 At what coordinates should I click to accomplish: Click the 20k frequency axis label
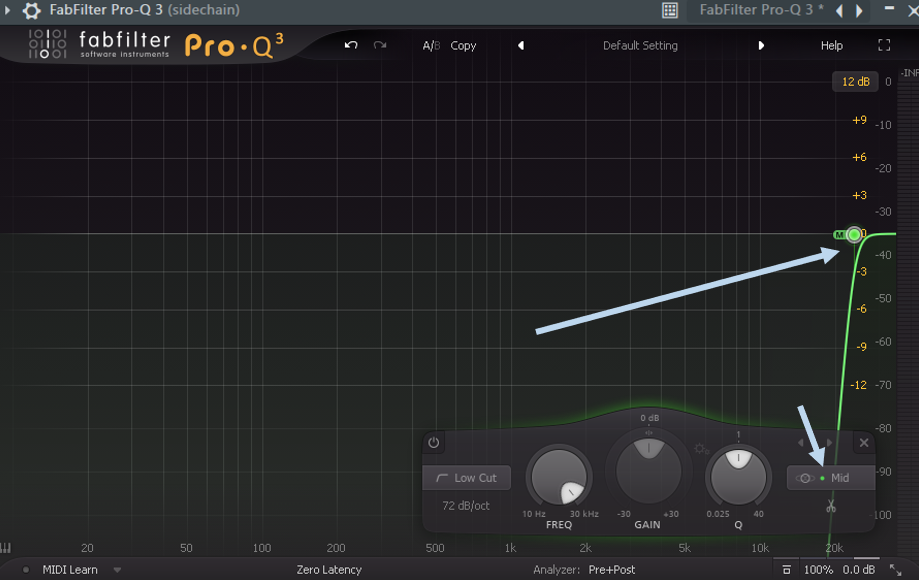tap(834, 548)
